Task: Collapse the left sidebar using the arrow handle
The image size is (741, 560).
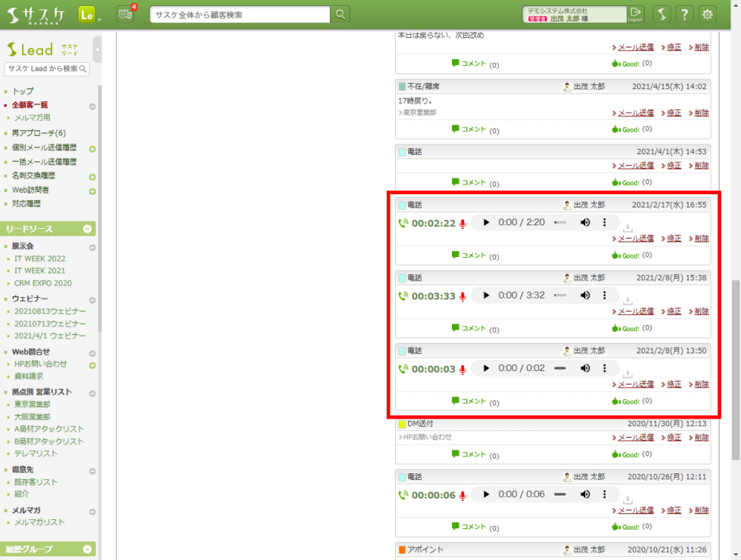Action: pos(97,50)
